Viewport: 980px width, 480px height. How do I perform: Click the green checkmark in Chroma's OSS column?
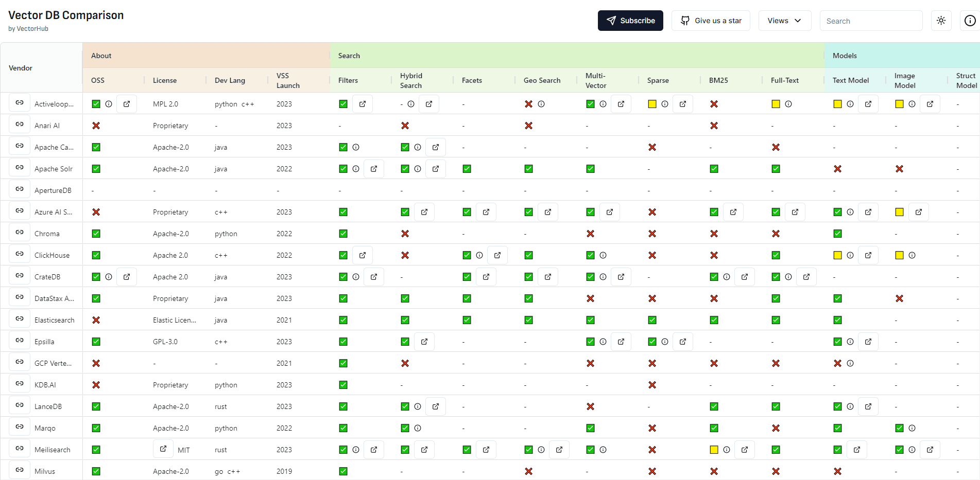click(x=96, y=233)
